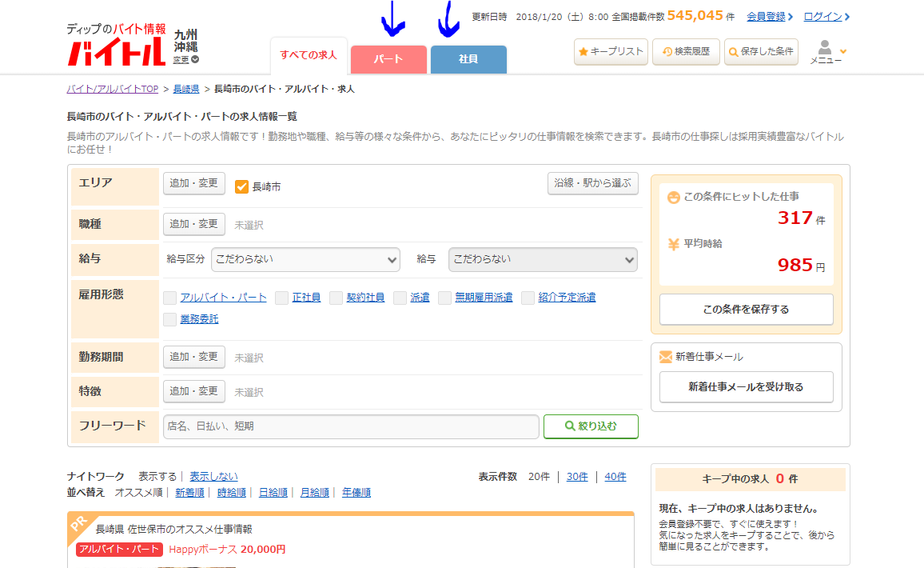Open the 給与区分 dropdown
The image size is (924, 568).
[306, 259]
